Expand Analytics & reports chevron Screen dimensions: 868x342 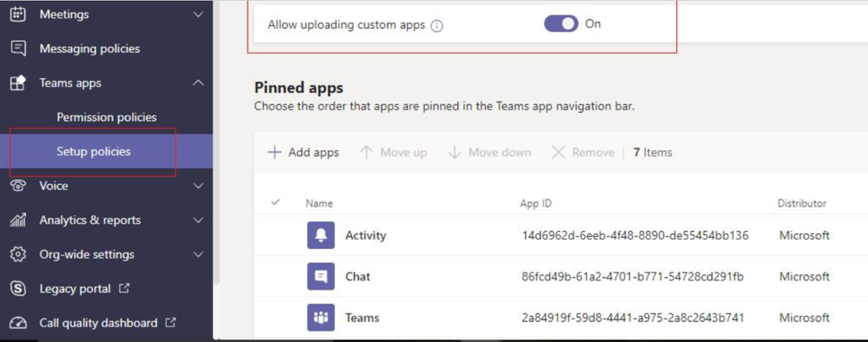198,220
